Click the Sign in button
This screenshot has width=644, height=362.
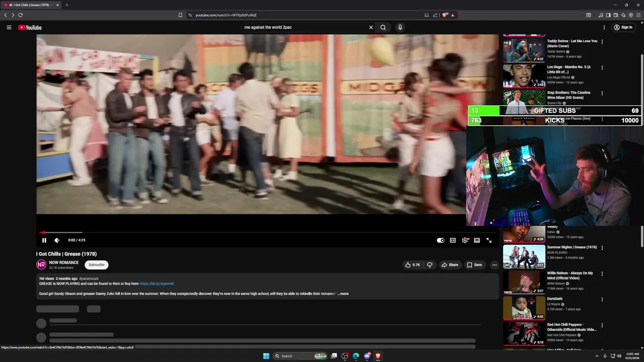[x=623, y=28]
